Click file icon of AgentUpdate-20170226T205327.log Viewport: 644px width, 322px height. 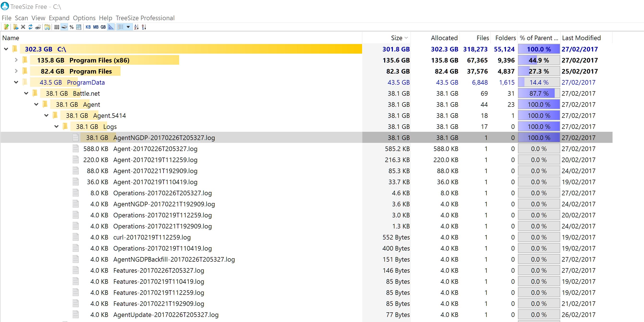coord(75,315)
